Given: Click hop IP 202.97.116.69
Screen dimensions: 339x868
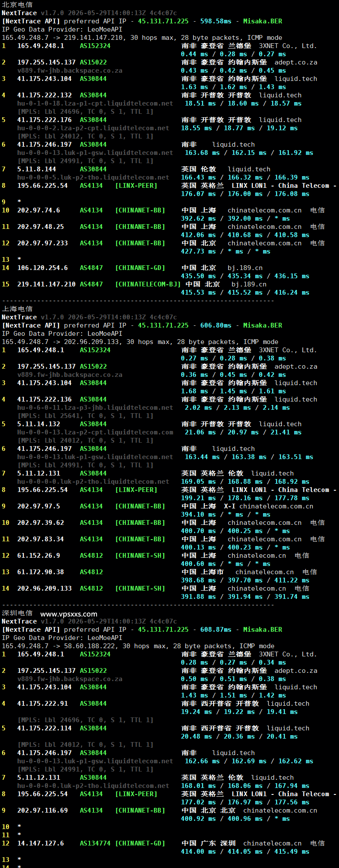Looking at the screenshot, I should (x=42, y=810).
